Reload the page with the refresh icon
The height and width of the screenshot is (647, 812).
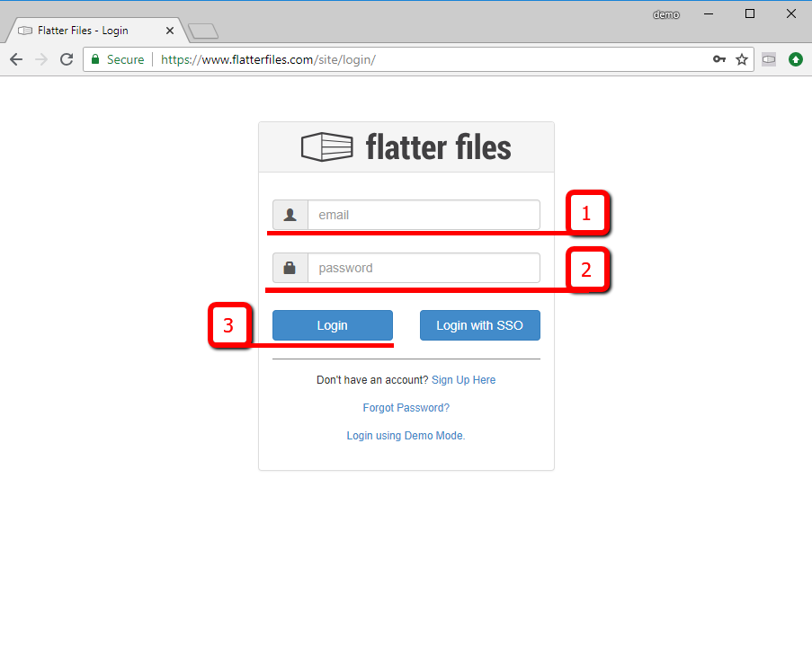[x=67, y=59]
